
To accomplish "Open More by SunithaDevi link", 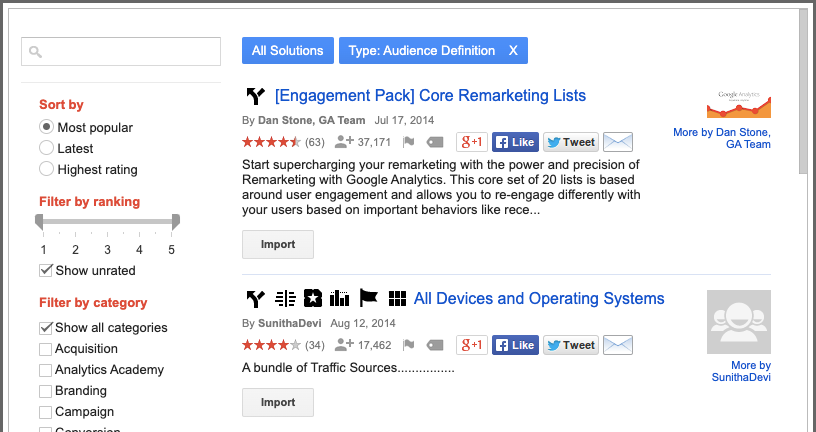I will [741, 371].
